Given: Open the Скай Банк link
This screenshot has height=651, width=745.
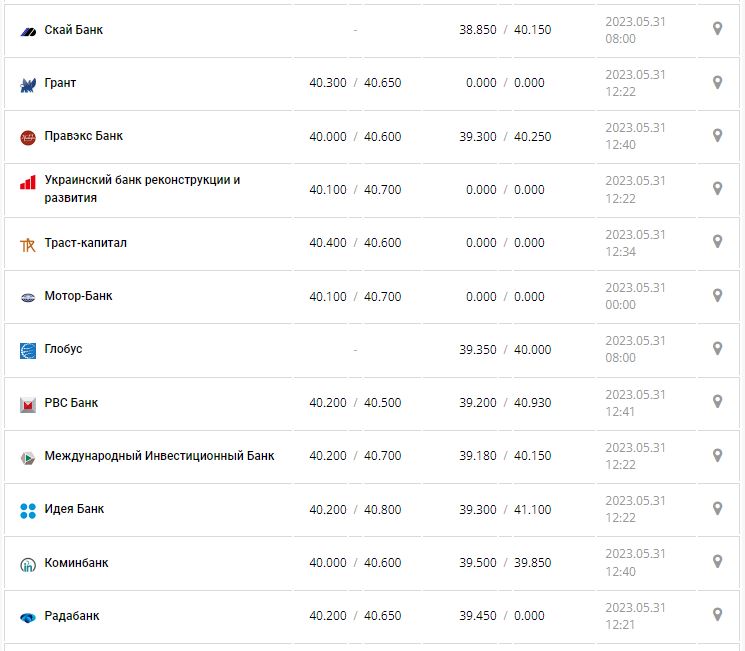Looking at the screenshot, I should tap(74, 30).
